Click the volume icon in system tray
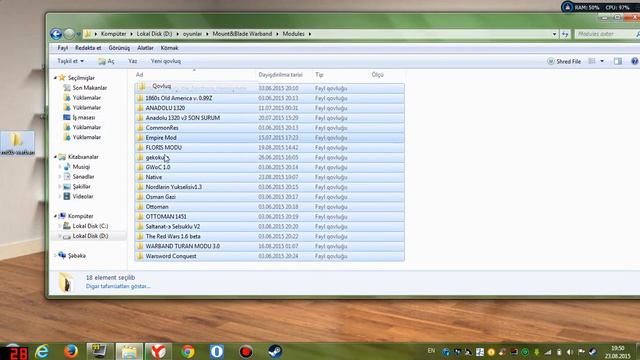 tap(570, 352)
